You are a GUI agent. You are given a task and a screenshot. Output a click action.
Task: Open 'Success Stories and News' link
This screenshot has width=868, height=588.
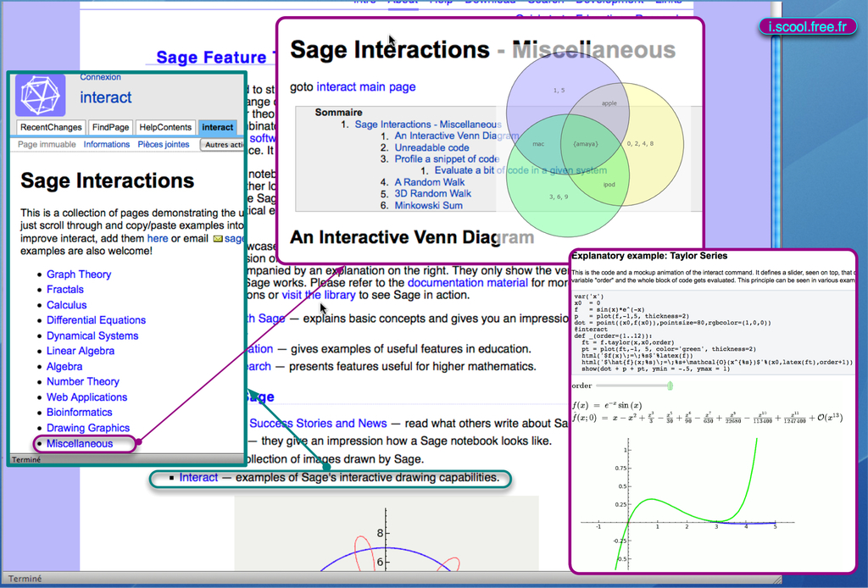pos(318,423)
